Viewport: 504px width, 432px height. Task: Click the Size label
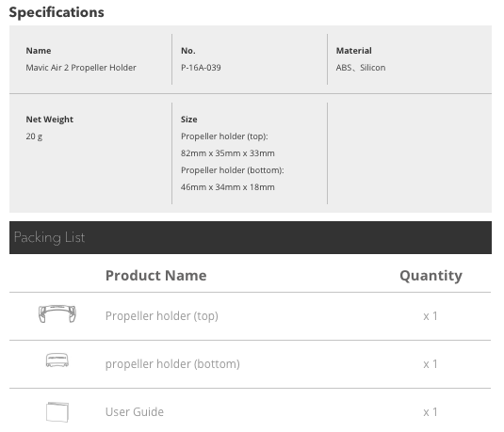[x=189, y=120]
